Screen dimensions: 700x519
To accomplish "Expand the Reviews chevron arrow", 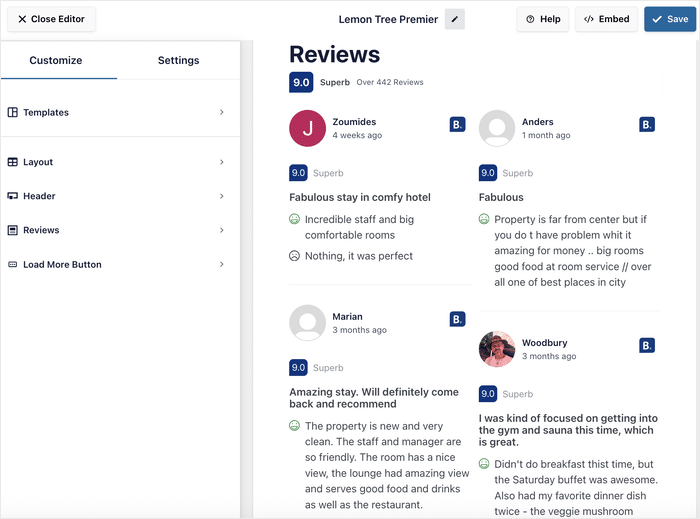I will pyautogui.click(x=221, y=230).
